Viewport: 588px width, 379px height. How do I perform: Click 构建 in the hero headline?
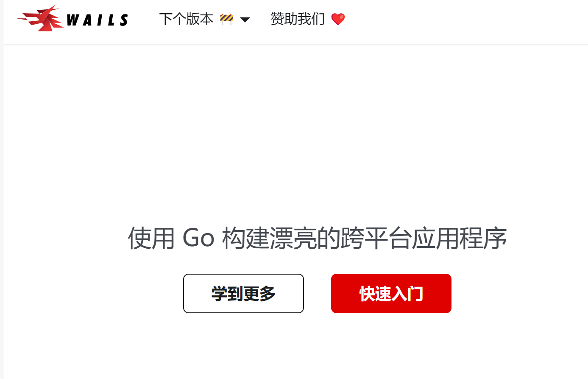(x=245, y=238)
